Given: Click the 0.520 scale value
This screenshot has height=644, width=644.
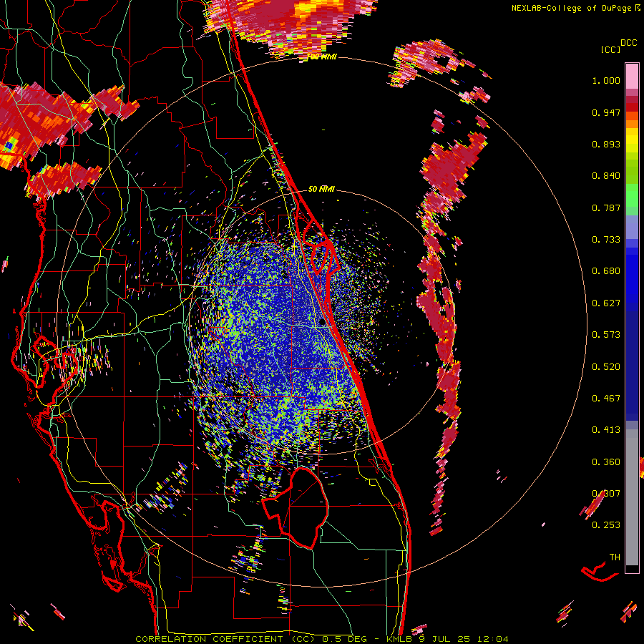Looking at the screenshot, I should coord(606,367).
